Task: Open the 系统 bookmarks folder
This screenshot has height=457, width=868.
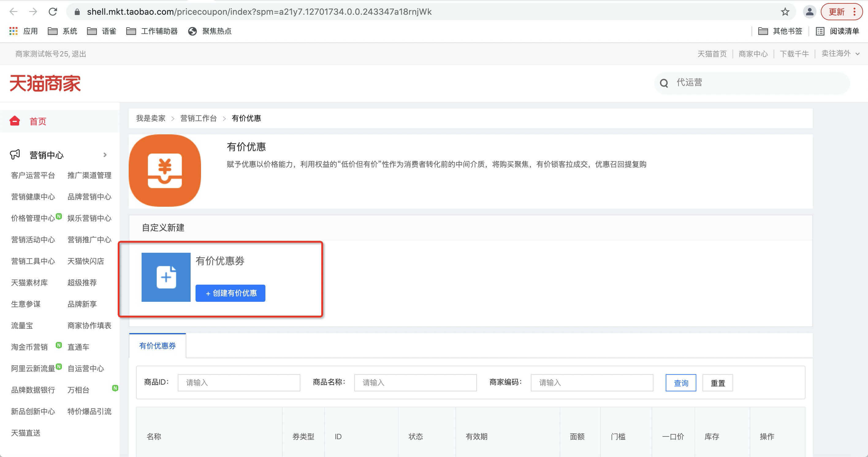Action: [x=62, y=31]
